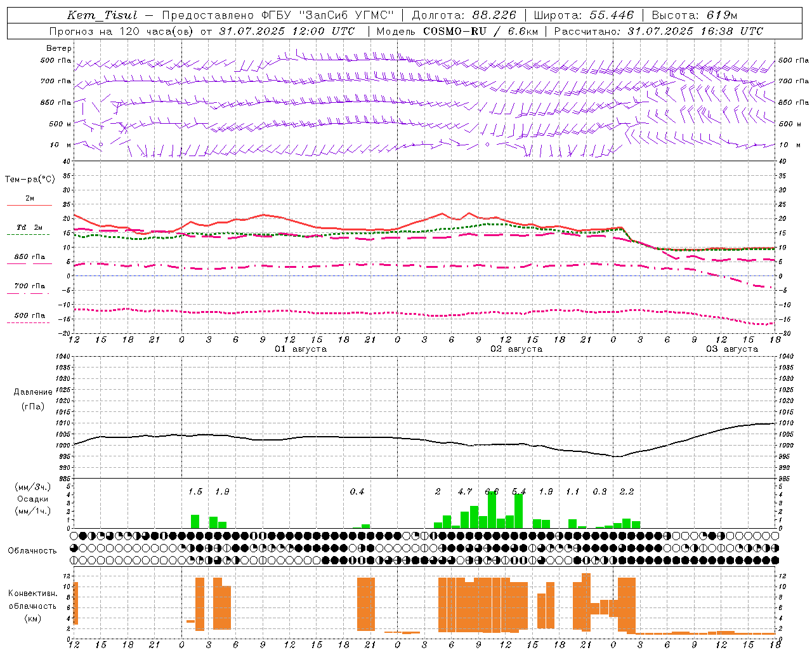Click the Рассчитано 31.07.2025 16:38 UTC timestamp

tap(659, 31)
